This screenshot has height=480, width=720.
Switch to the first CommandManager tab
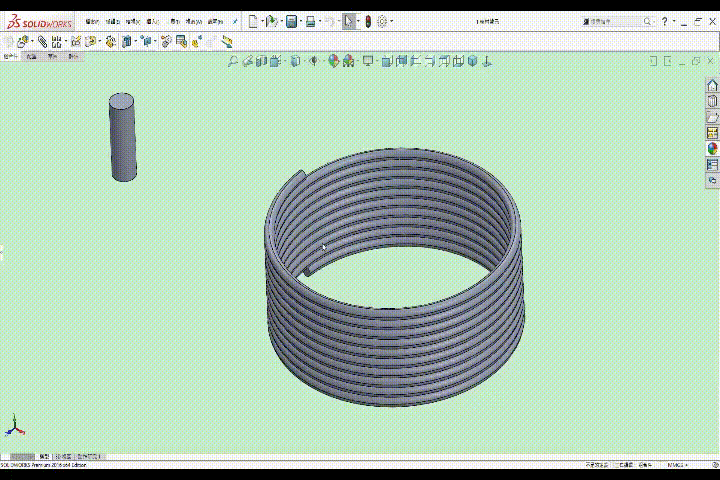pos(11,57)
